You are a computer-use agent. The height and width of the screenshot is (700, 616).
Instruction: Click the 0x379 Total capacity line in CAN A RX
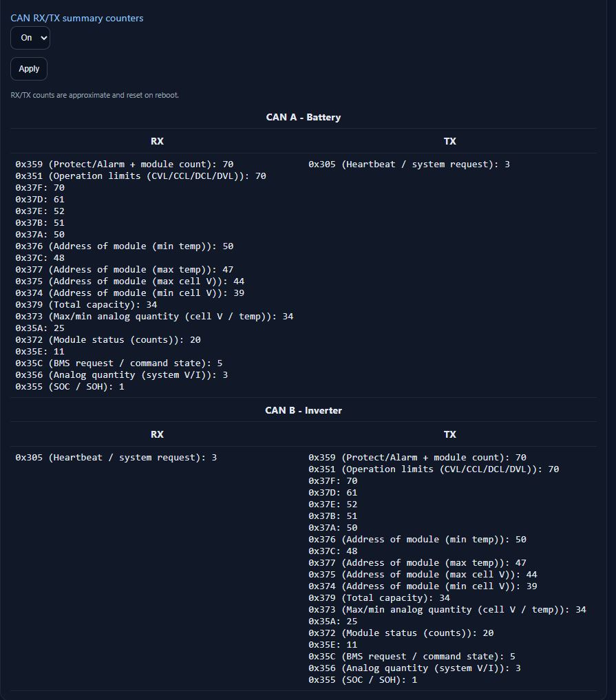(x=86, y=304)
